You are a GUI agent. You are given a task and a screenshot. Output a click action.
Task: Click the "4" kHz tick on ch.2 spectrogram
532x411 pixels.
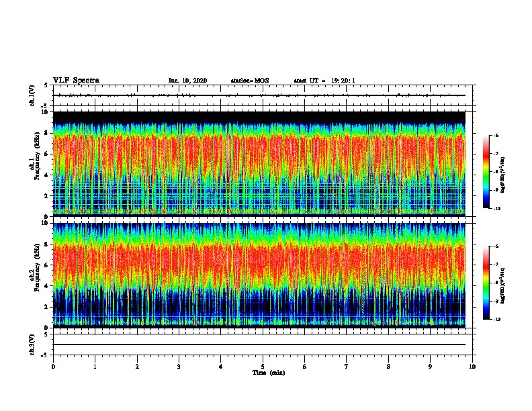pyautogui.click(x=46, y=286)
